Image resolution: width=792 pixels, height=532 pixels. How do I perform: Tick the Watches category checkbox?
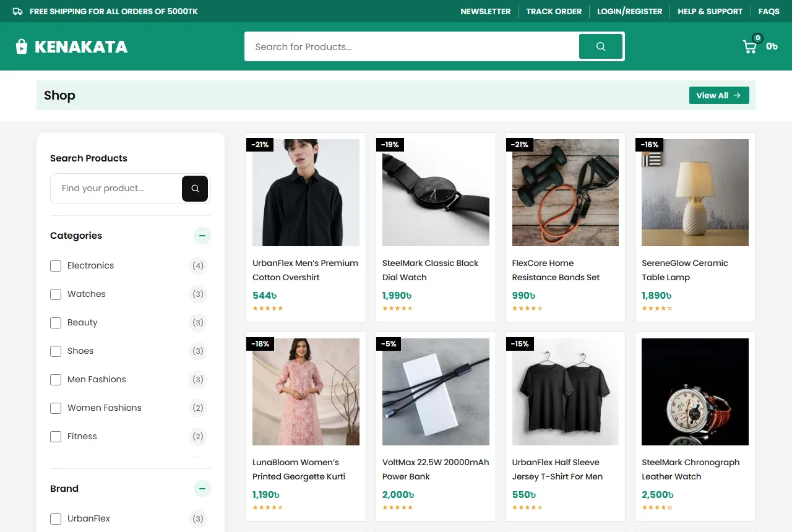[x=56, y=294]
